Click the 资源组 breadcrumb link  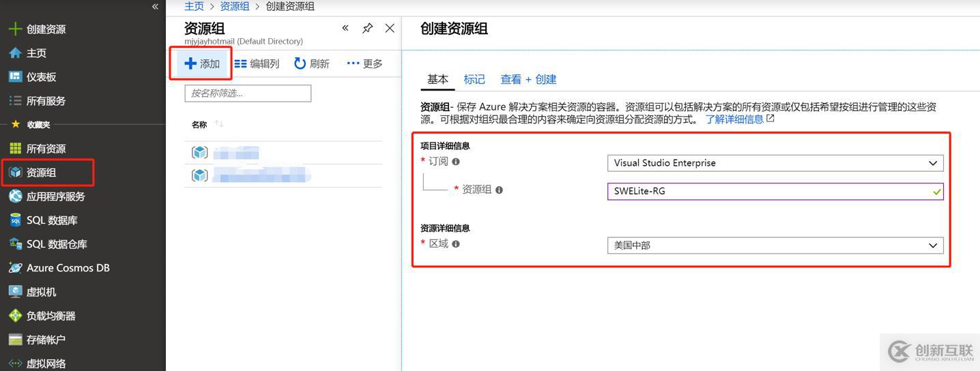[x=235, y=6]
